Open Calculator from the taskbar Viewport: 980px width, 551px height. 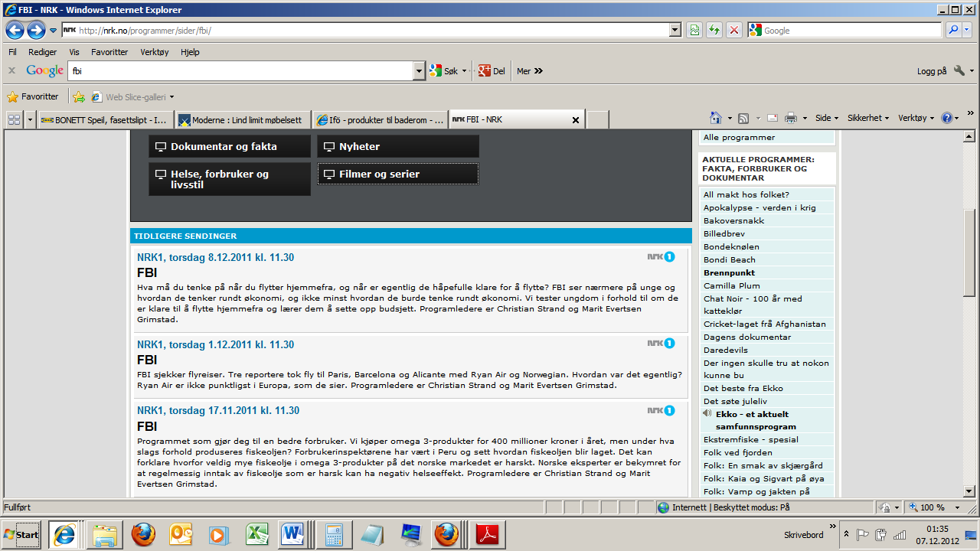pyautogui.click(x=333, y=534)
